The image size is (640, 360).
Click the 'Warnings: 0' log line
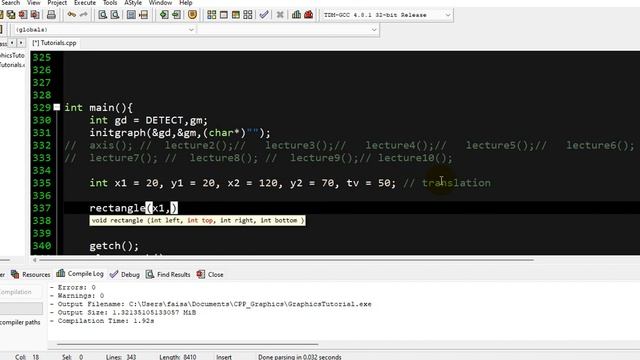77,296
